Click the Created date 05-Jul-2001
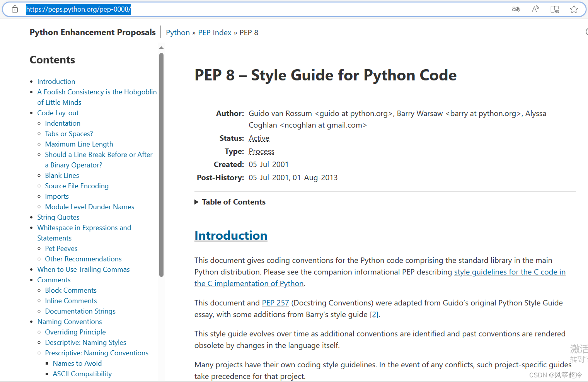This screenshot has height=382, width=588. click(x=269, y=165)
